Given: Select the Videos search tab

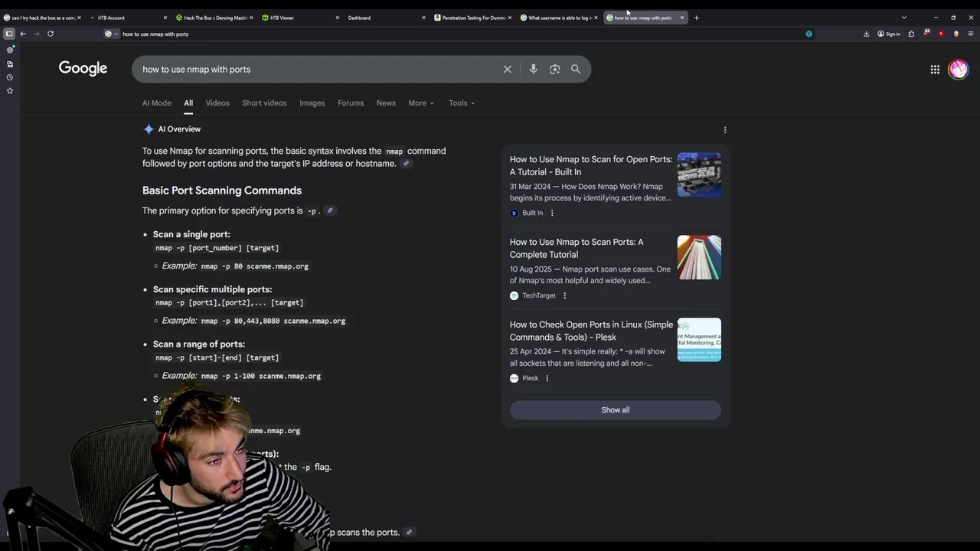Looking at the screenshot, I should tap(217, 103).
